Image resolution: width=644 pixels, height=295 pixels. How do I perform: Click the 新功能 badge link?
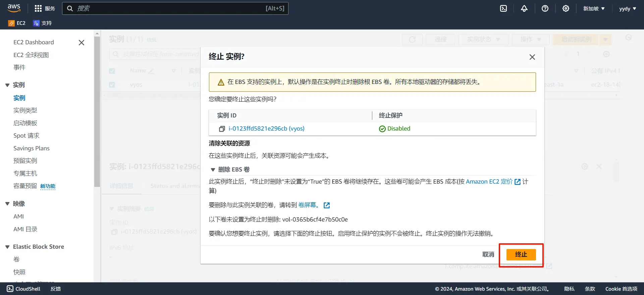tap(48, 186)
